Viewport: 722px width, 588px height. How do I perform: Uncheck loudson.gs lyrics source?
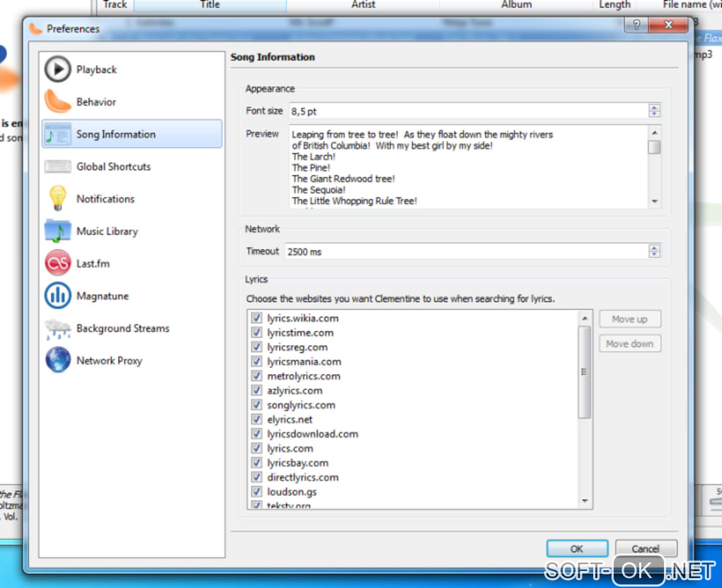pyautogui.click(x=256, y=491)
